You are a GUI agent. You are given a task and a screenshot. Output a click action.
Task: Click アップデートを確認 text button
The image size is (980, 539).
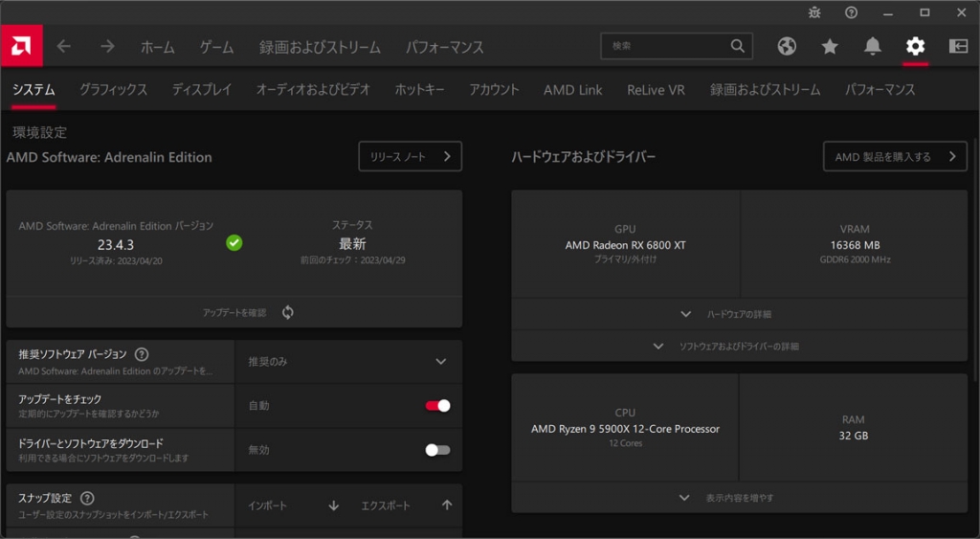[x=234, y=312]
